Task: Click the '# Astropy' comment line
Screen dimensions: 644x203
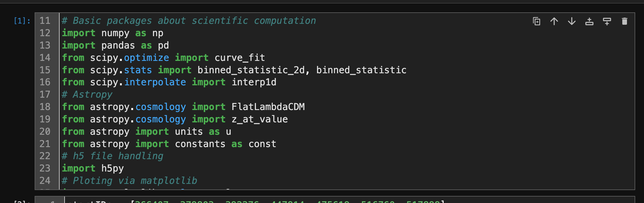Action: point(87,94)
